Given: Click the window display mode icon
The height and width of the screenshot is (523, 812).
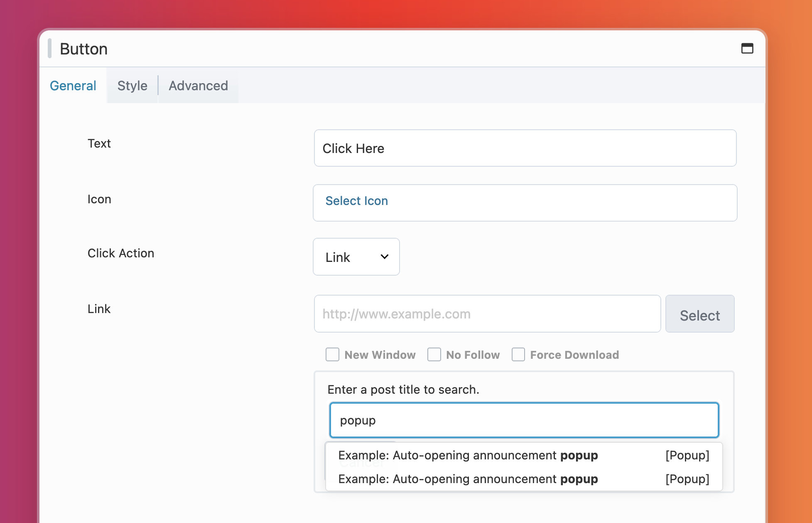Looking at the screenshot, I should coord(747,49).
